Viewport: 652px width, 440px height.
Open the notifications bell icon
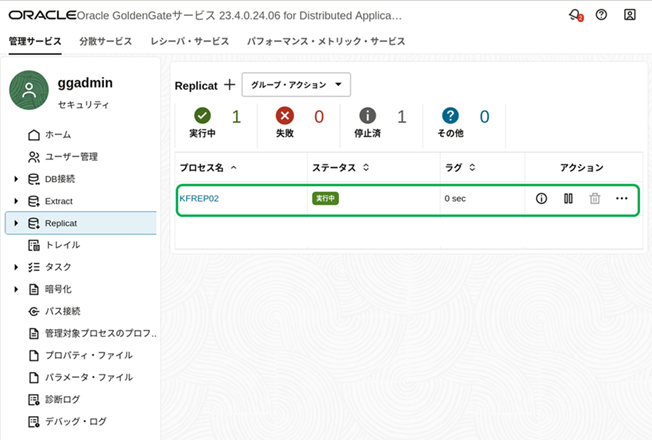click(575, 15)
